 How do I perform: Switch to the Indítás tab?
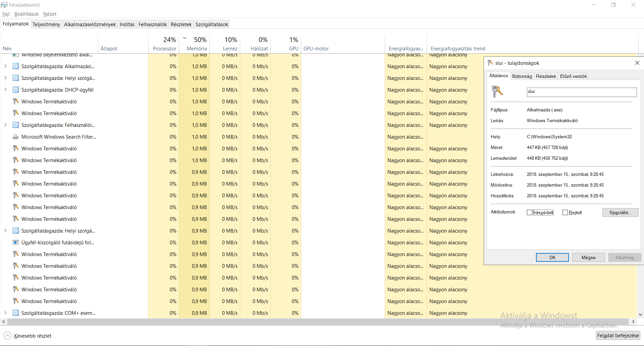coord(127,24)
